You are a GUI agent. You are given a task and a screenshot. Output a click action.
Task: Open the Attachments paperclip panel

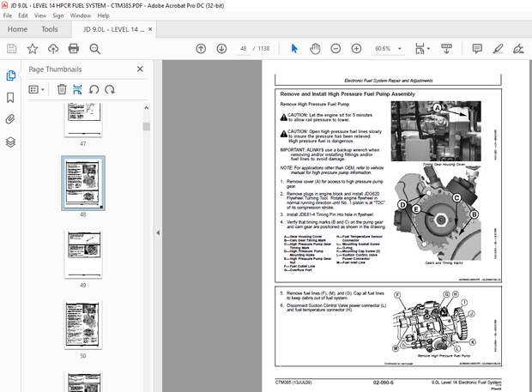10,119
